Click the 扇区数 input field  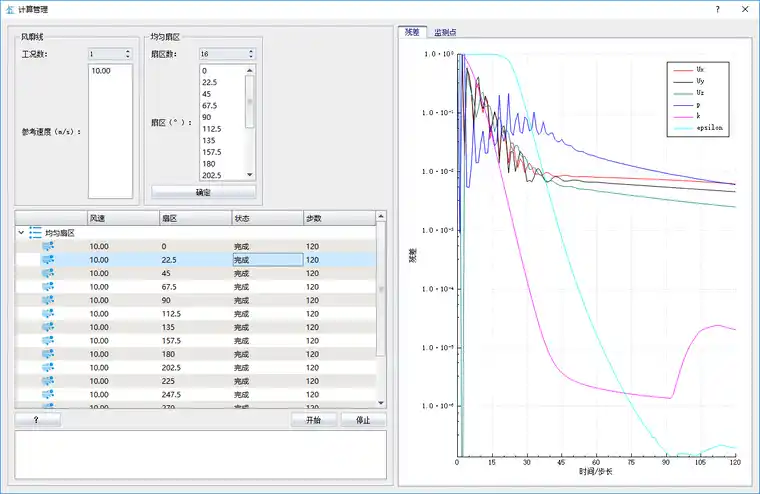click(223, 54)
